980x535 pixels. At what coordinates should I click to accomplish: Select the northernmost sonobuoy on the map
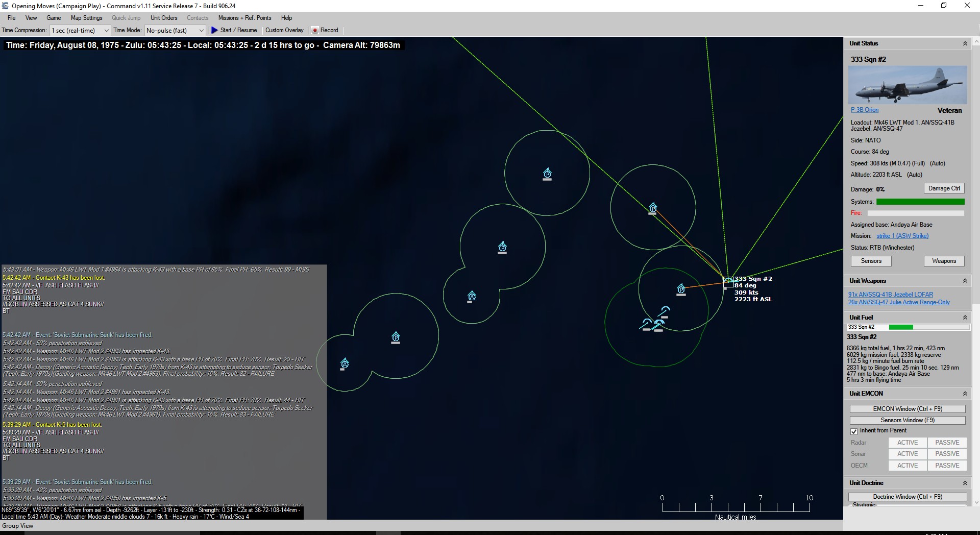click(x=547, y=174)
